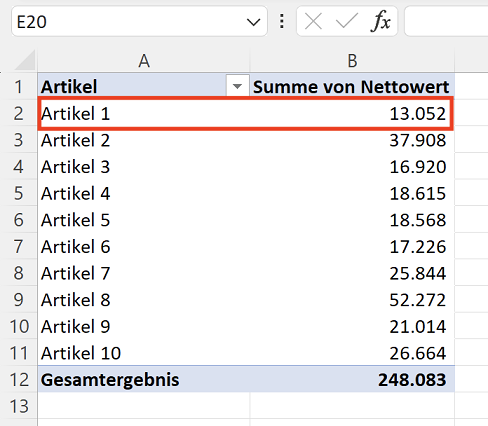The height and width of the screenshot is (426, 488).
Task: Select column A header
Action: coord(144,61)
